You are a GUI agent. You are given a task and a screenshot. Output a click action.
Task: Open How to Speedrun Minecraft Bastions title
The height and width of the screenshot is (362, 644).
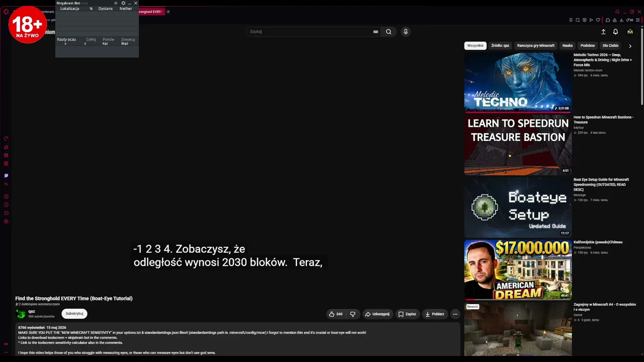click(603, 120)
